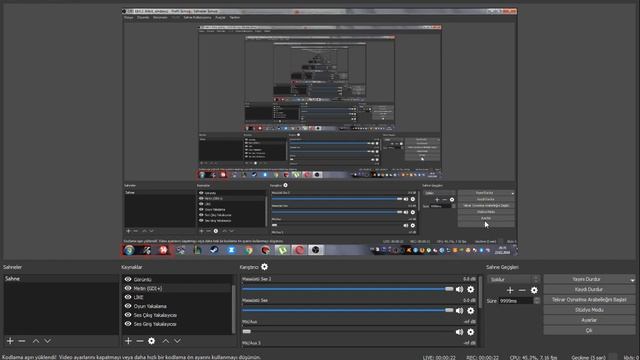The width and height of the screenshot is (640, 360).
Task: Hide the LIKE source
Action: 128,297
